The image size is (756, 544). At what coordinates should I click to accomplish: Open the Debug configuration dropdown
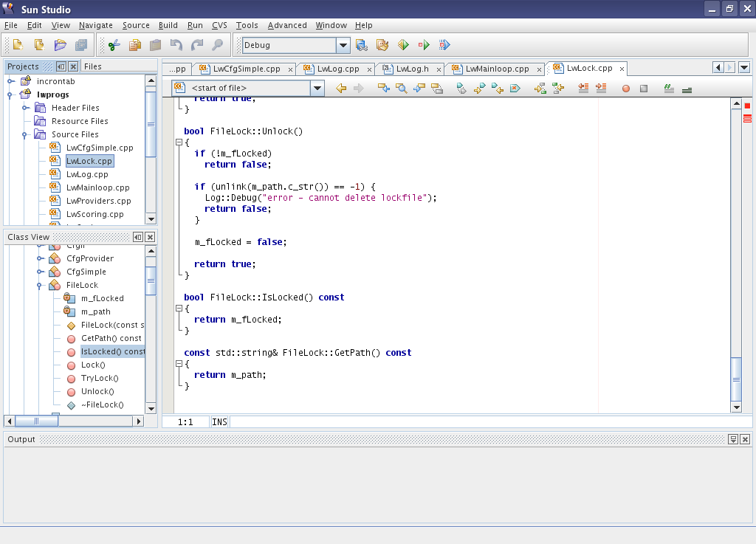pos(343,45)
